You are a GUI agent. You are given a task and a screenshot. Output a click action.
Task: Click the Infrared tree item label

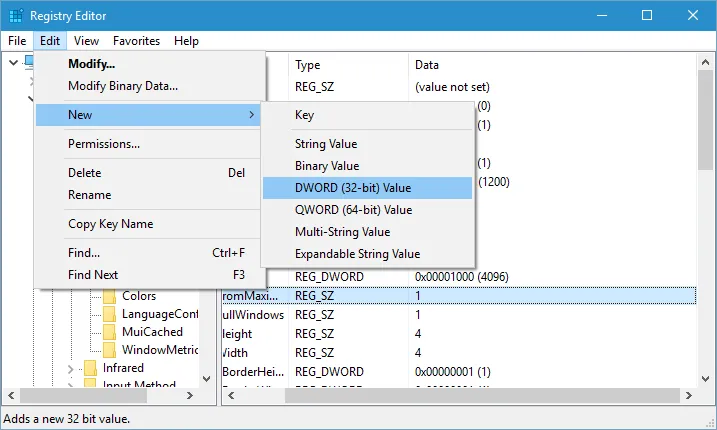123,368
